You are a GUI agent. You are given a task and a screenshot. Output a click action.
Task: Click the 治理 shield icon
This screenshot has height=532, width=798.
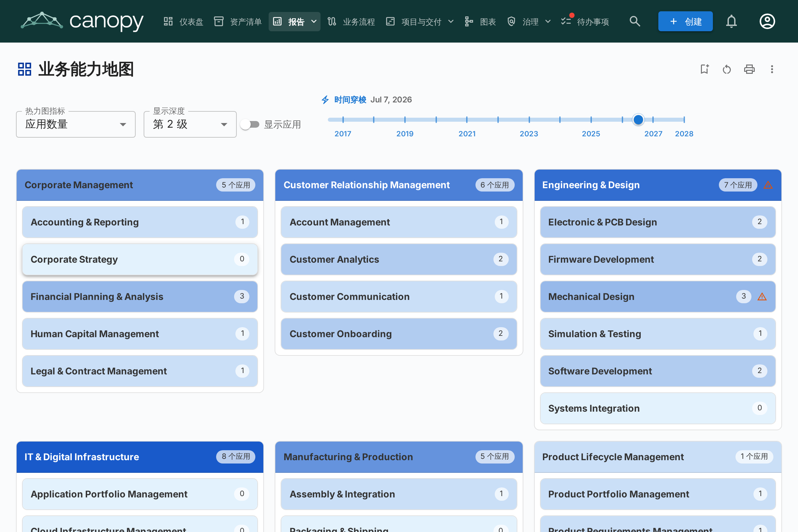coord(511,22)
